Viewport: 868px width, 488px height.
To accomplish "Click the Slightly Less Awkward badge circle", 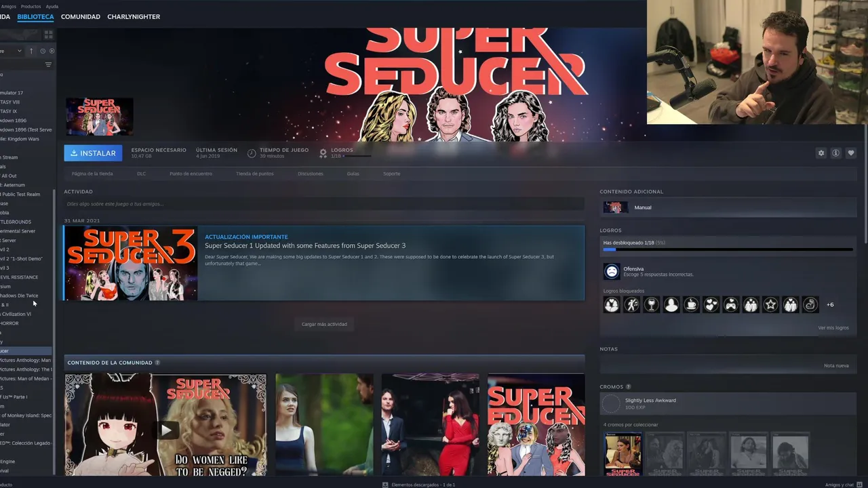I will tap(611, 404).
